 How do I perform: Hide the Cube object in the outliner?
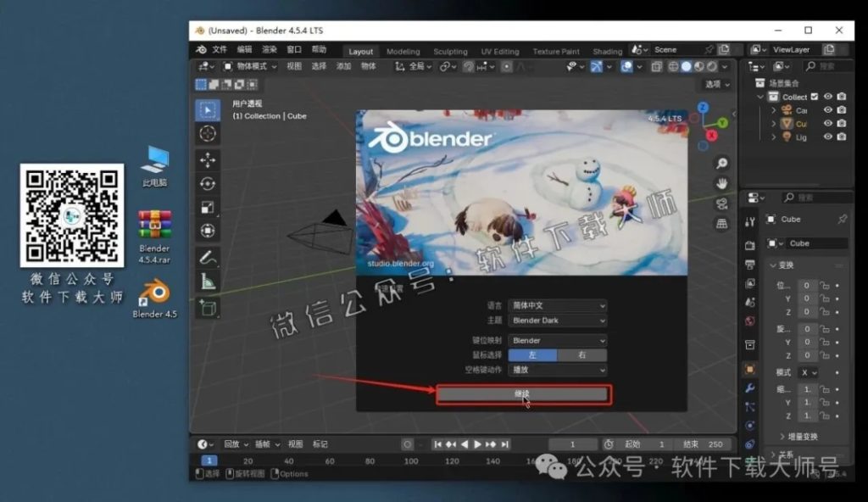[827, 123]
